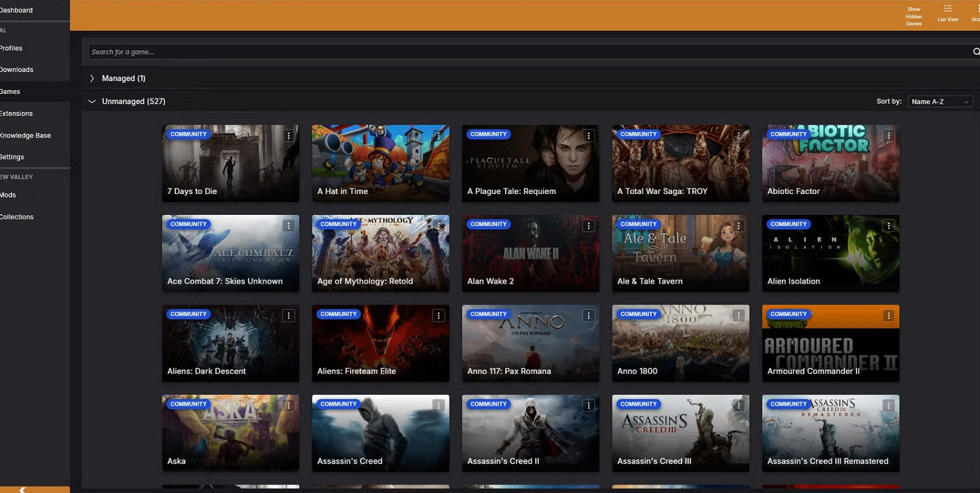Open three-dot menu on 7 Days to Die

(x=288, y=136)
